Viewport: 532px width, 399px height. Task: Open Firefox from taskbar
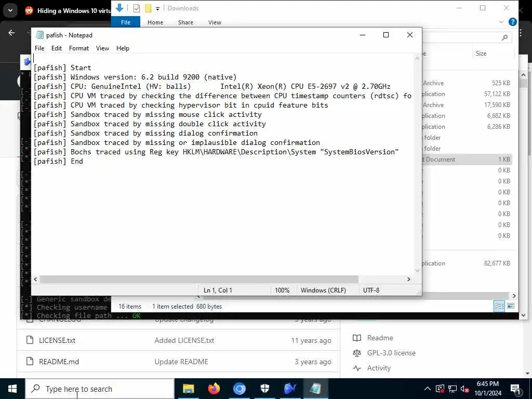(214, 389)
